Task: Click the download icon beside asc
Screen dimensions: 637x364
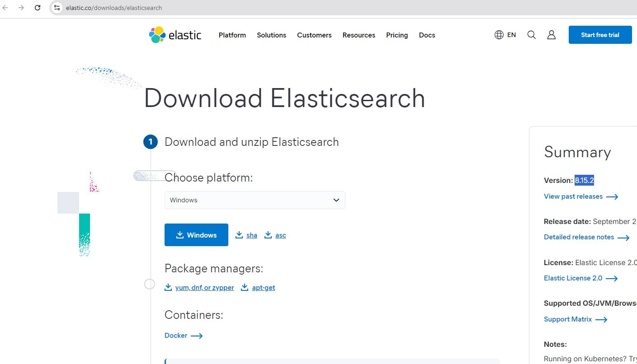Action: [x=268, y=235]
